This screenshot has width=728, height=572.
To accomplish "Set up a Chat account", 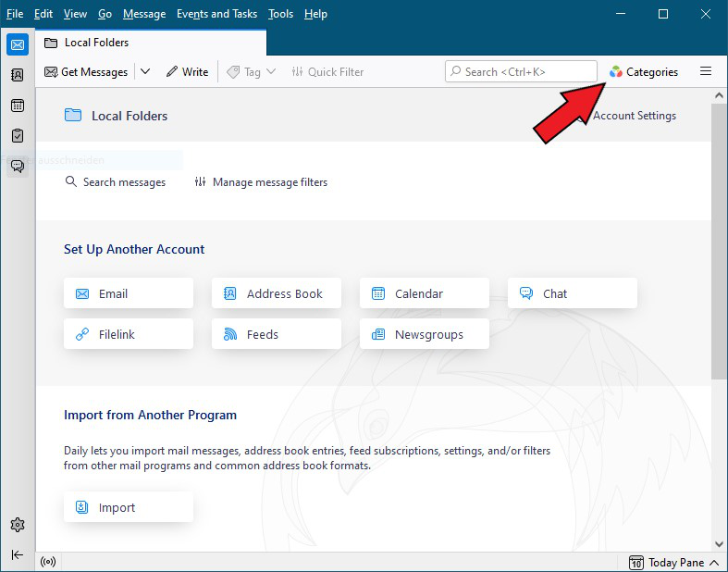I will point(573,293).
